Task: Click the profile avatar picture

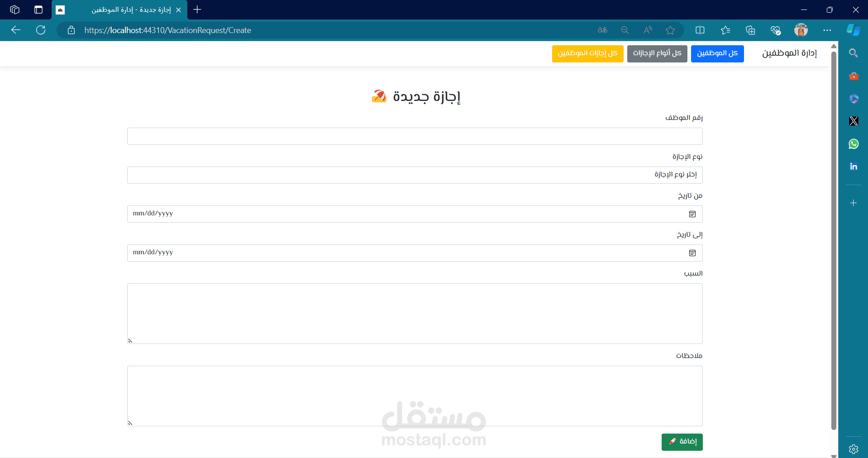Action: (801, 30)
